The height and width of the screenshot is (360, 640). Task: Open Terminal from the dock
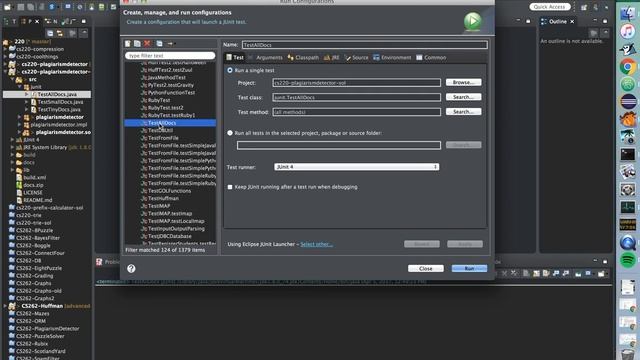628,154
